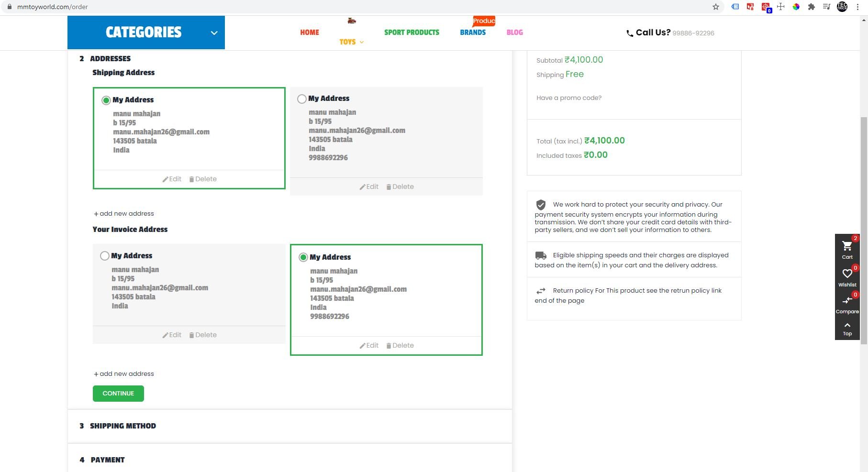The image size is (868, 472).
Task: Click the phone number 99886-92296
Action: pyautogui.click(x=693, y=33)
